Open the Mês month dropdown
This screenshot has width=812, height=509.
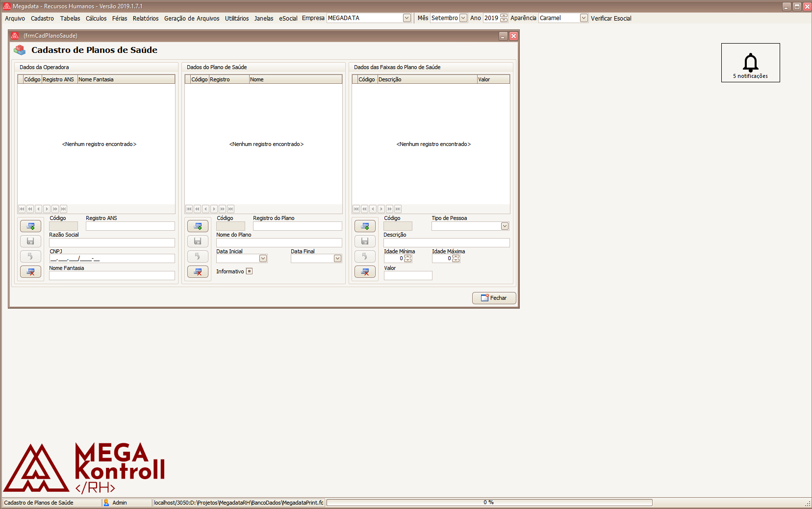click(x=463, y=18)
